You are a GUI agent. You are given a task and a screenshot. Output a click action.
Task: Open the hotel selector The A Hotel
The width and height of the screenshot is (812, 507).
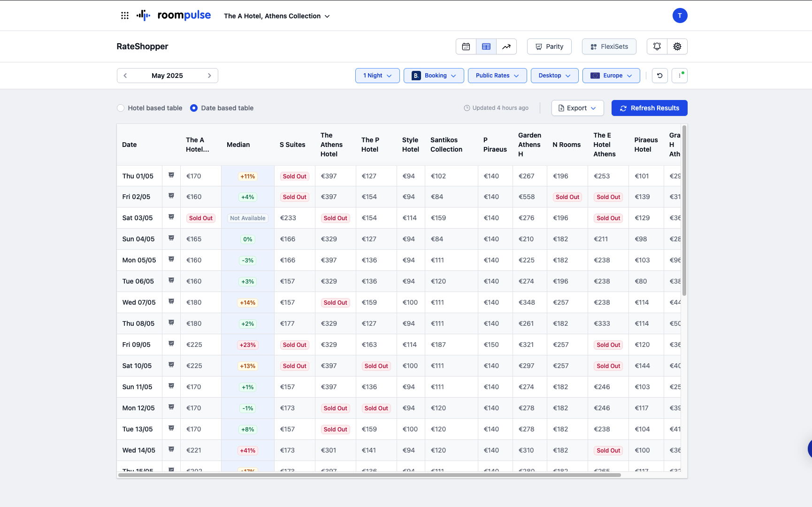pyautogui.click(x=277, y=16)
